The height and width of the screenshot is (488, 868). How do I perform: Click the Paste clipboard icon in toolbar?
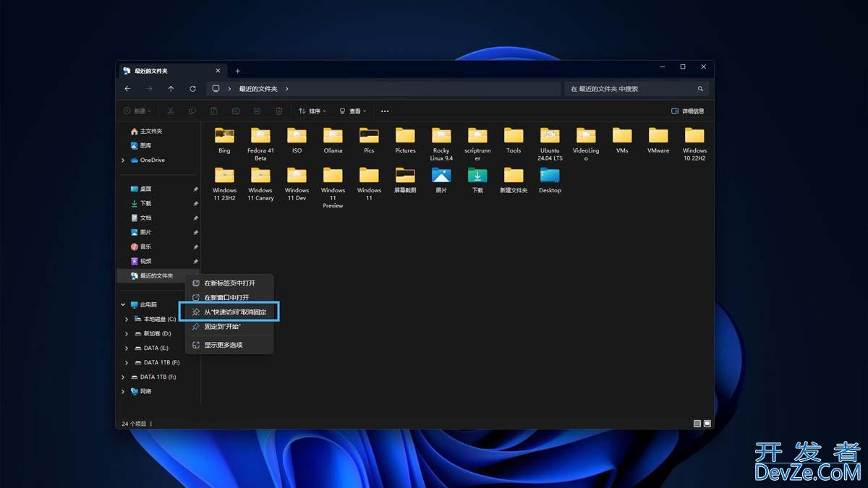coord(214,111)
